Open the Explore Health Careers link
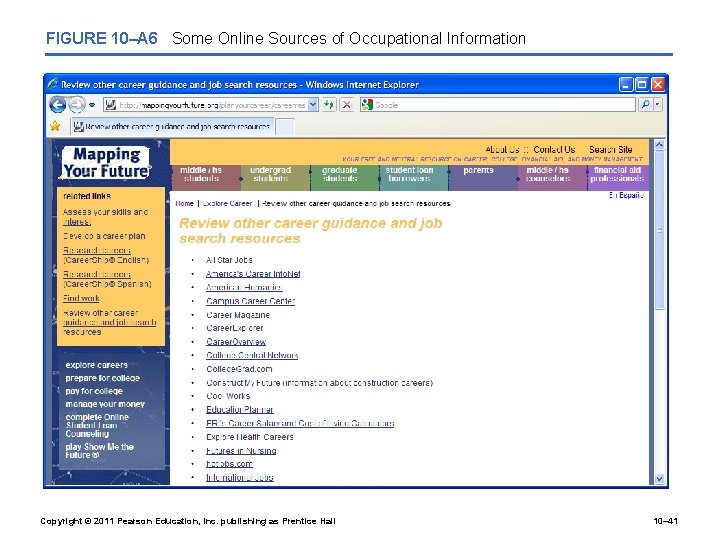The image size is (720, 540). pyautogui.click(x=250, y=437)
